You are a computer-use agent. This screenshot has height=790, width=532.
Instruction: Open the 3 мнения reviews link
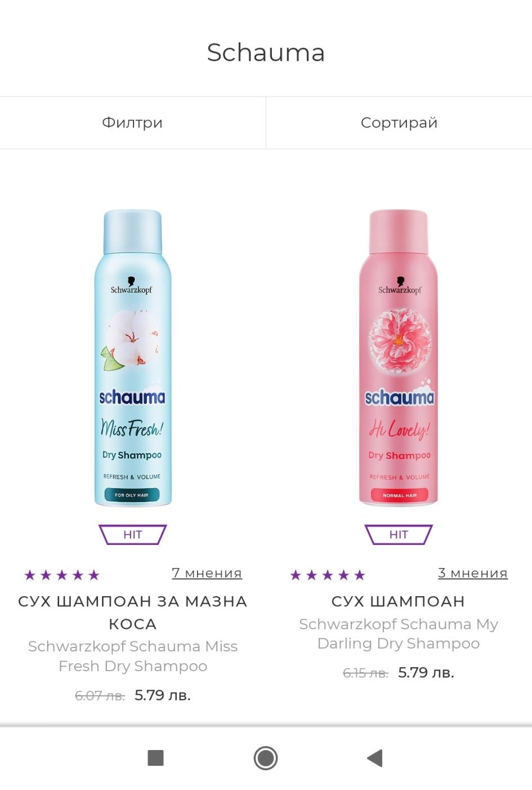[x=473, y=573]
